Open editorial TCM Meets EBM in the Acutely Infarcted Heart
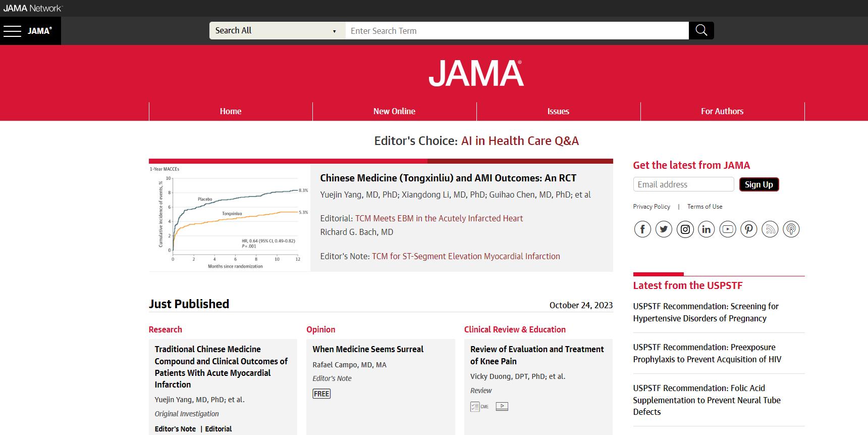 tap(439, 218)
